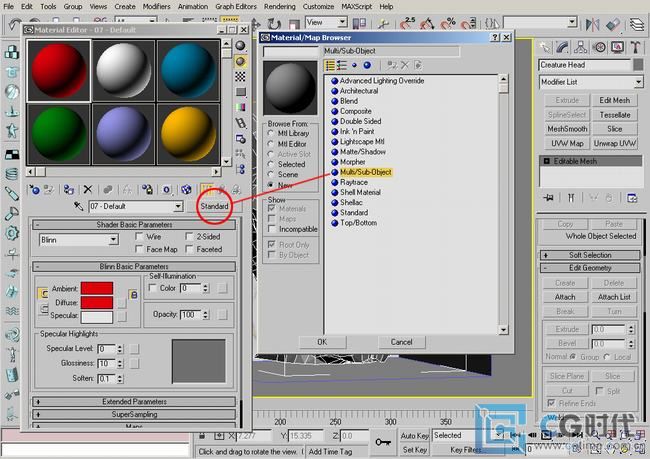Select View List icon in Material/Map Browser

(x=330, y=65)
